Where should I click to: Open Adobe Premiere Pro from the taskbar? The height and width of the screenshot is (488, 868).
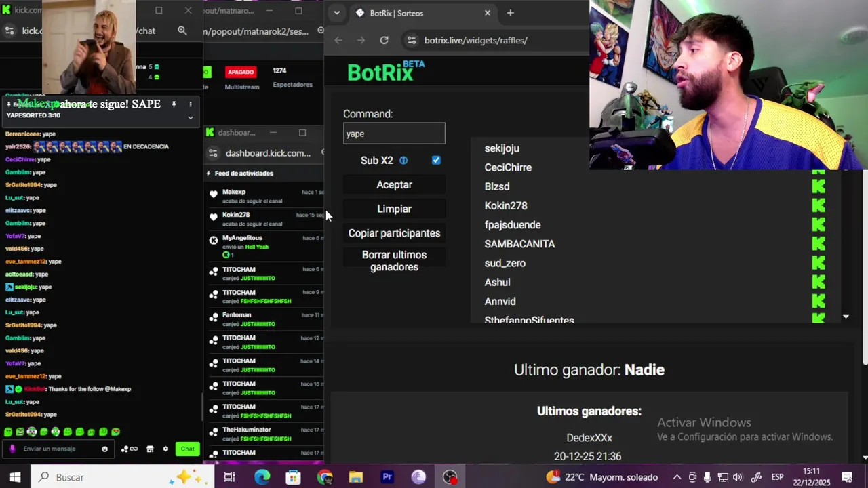387,477
